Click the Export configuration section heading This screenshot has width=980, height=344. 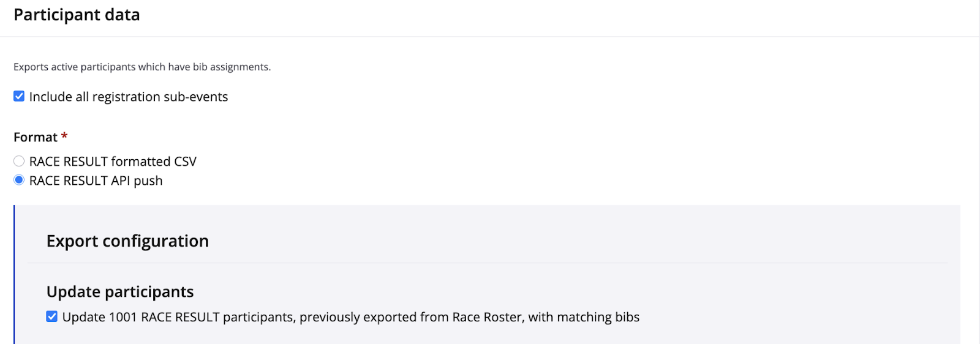(x=127, y=241)
